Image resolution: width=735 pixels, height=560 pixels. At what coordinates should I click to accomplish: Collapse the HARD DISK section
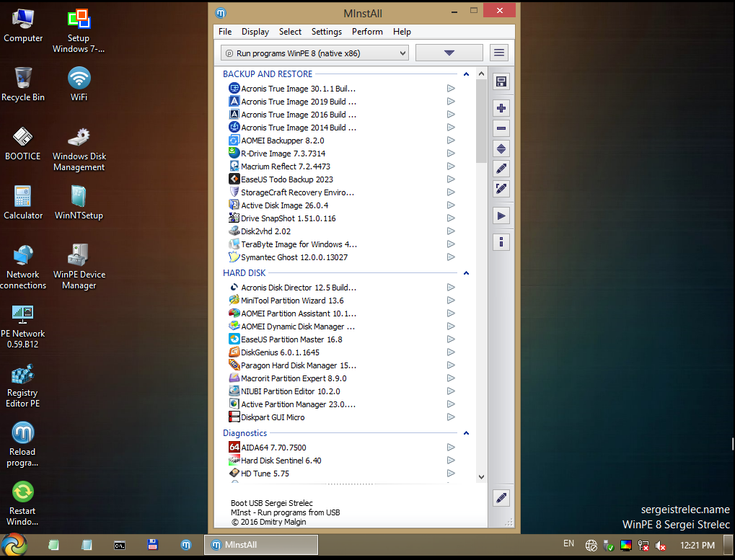point(467,273)
